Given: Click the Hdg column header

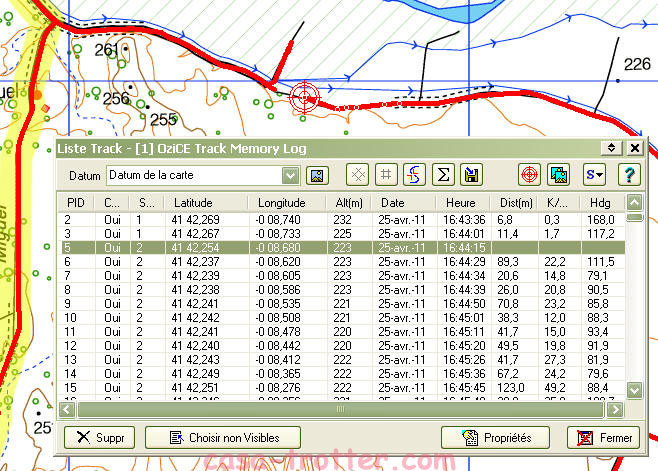Looking at the screenshot, I should click(x=601, y=203).
